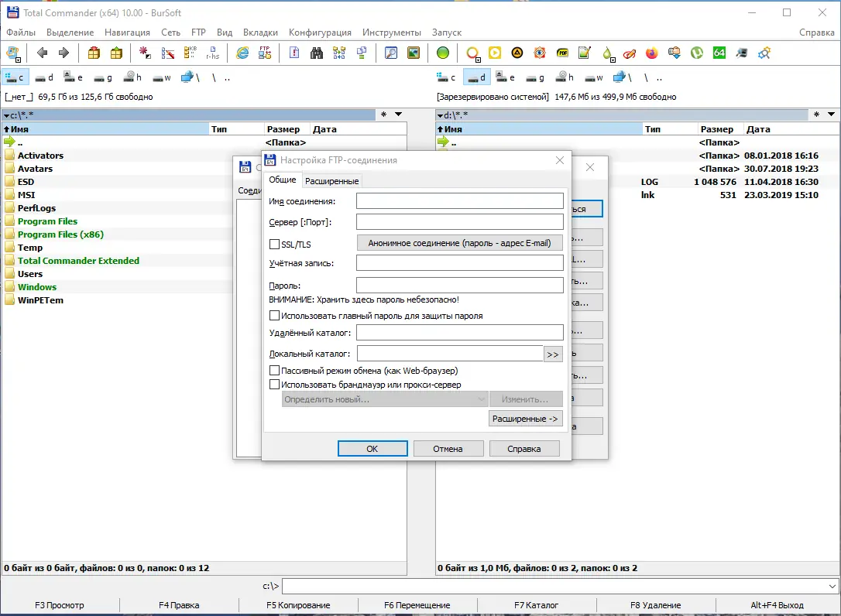Viewport: 841px width, 616px height.
Task: Check use firewall or proxy server
Action: pos(274,384)
